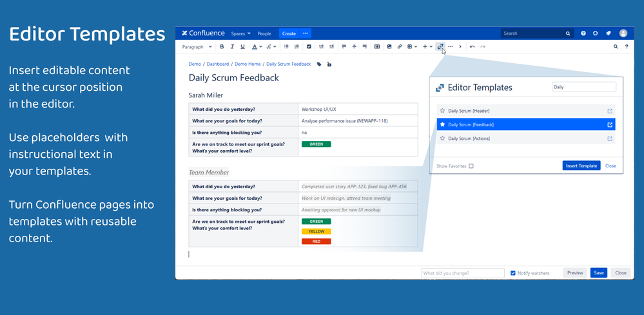Open Daily Scrum [Actions] template externally
Screen dimensions: 644x315
(x=610, y=138)
